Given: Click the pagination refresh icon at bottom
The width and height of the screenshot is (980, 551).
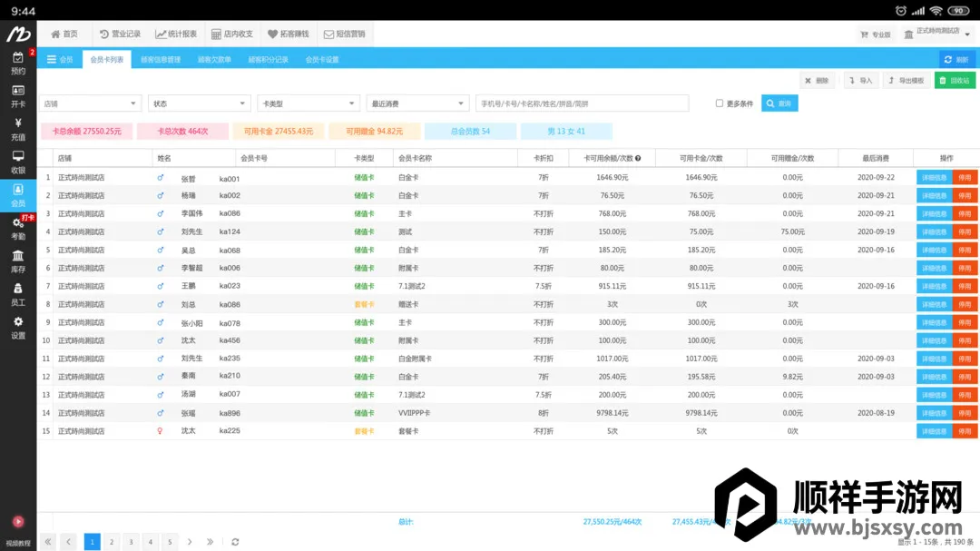Looking at the screenshot, I should tap(235, 542).
